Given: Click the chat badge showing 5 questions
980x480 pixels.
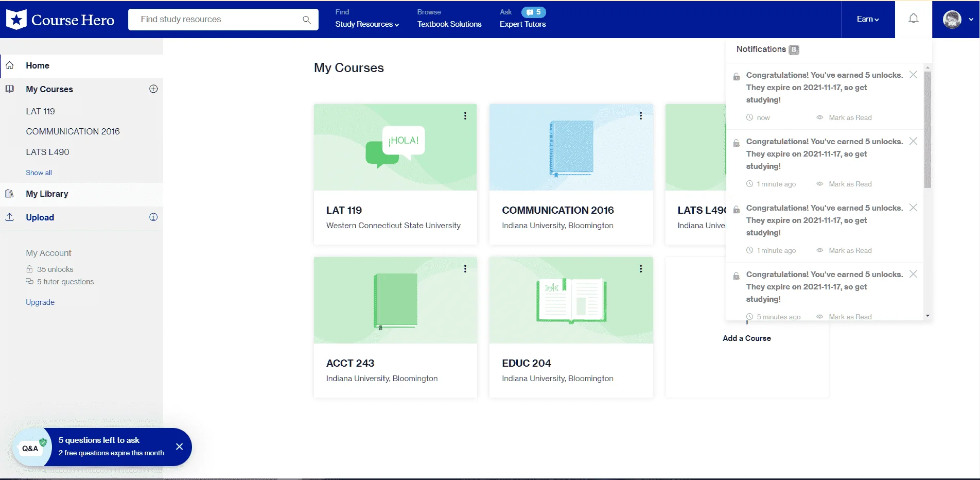Looking at the screenshot, I should [533, 12].
